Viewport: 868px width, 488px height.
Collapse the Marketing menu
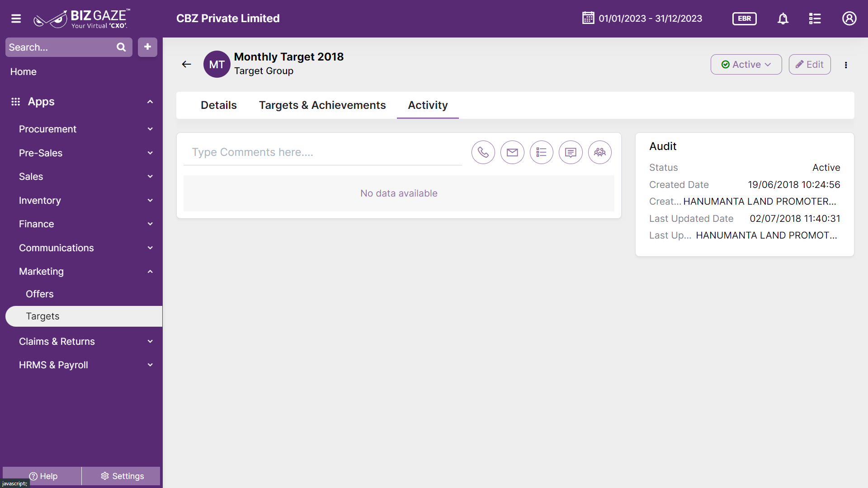(86, 272)
